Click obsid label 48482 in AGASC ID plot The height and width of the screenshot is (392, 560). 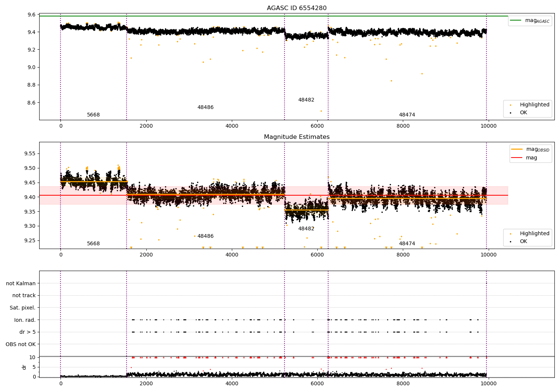click(x=306, y=100)
